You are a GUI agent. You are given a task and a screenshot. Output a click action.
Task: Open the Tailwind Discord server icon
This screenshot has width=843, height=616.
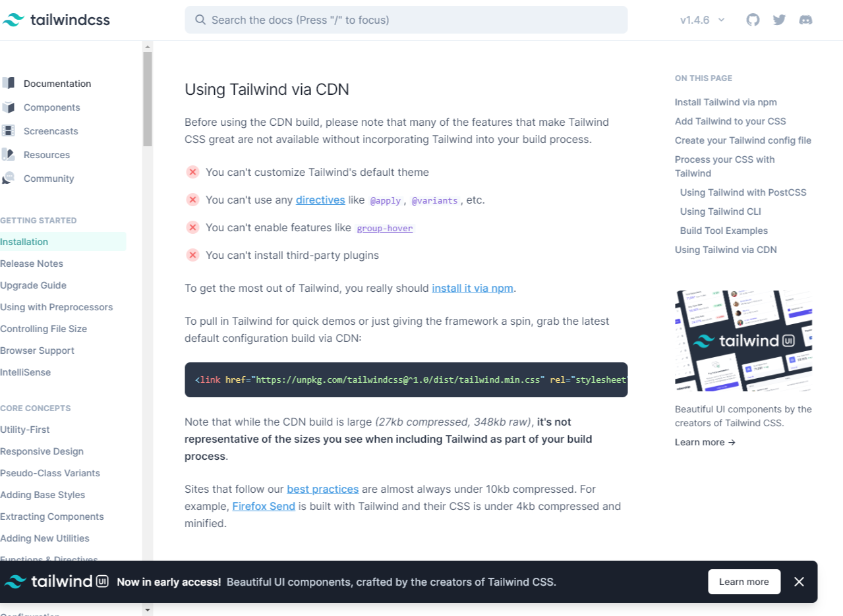805,20
